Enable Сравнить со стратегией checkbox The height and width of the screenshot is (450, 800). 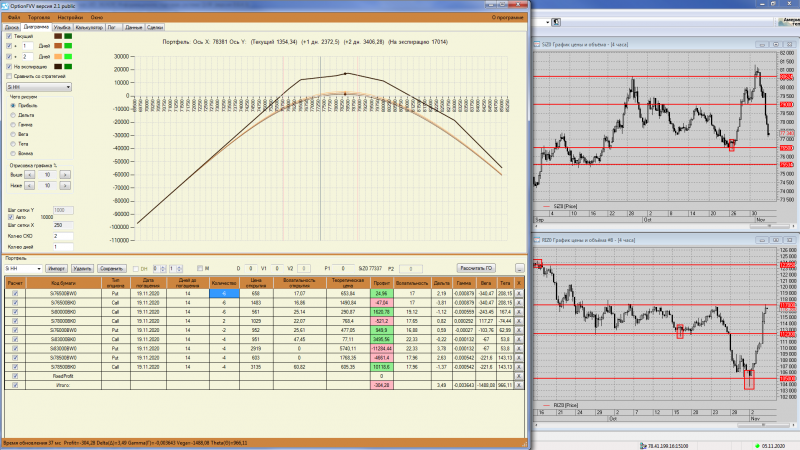(9, 76)
